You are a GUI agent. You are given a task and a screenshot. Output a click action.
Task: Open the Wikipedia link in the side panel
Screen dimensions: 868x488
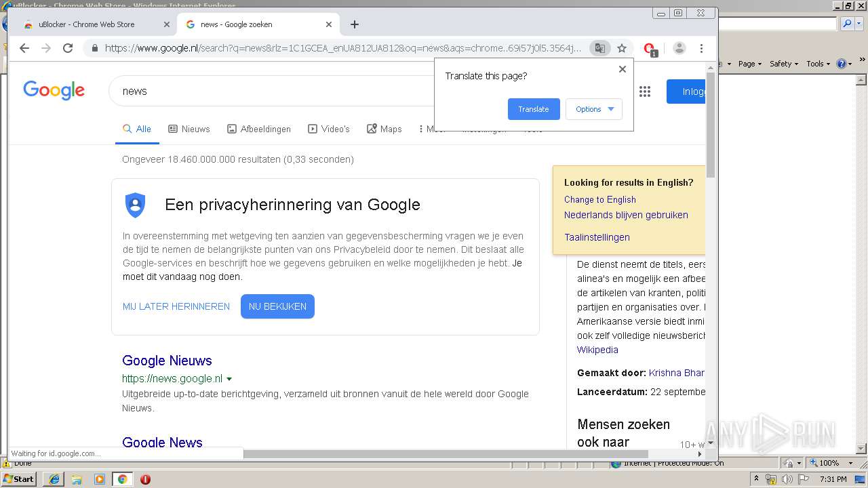pyautogui.click(x=597, y=350)
